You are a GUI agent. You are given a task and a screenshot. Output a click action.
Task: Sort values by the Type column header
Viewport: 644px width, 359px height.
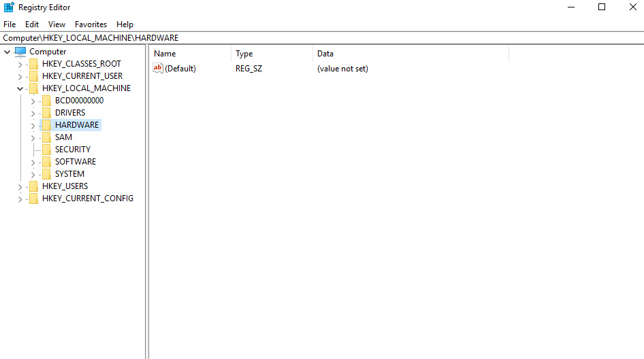click(x=272, y=54)
